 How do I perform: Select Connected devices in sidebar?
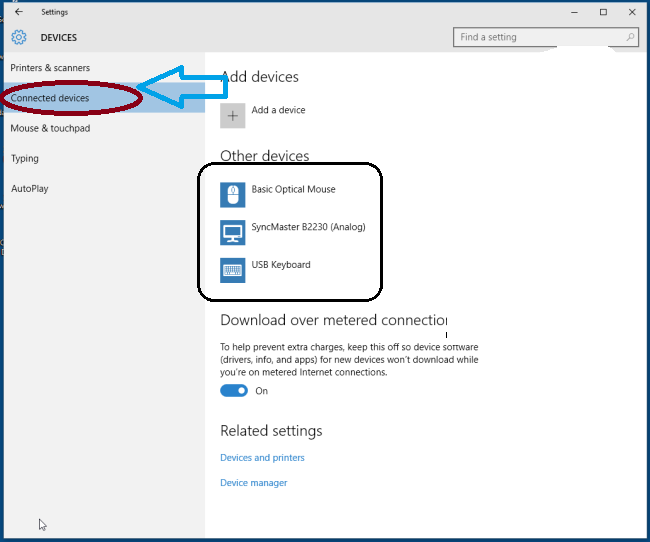(x=50, y=98)
